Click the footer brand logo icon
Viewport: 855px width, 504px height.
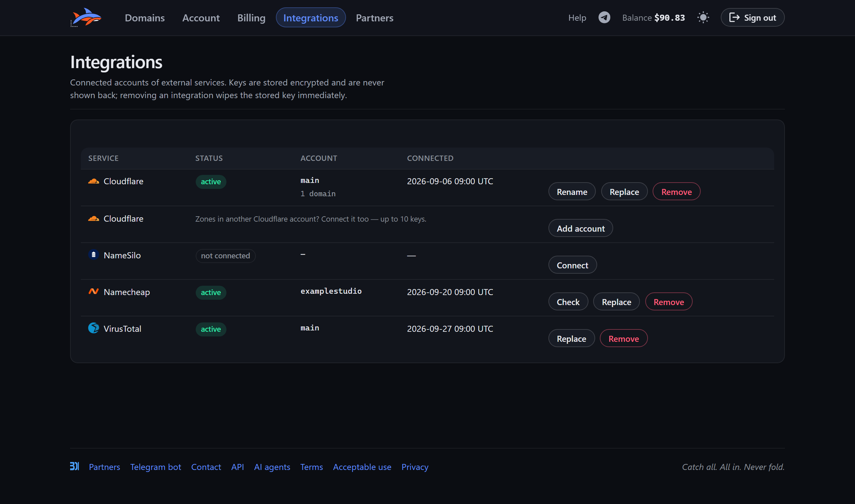tap(74, 466)
